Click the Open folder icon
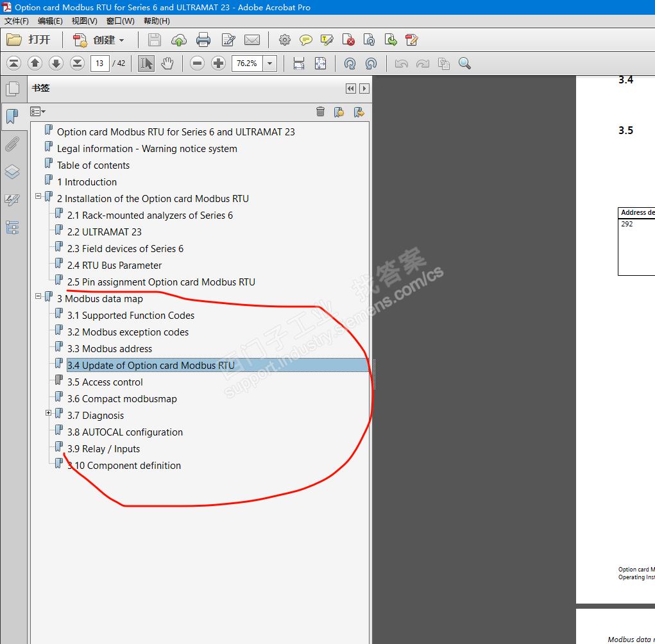Image resolution: width=655 pixels, height=644 pixels. (x=15, y=40)
